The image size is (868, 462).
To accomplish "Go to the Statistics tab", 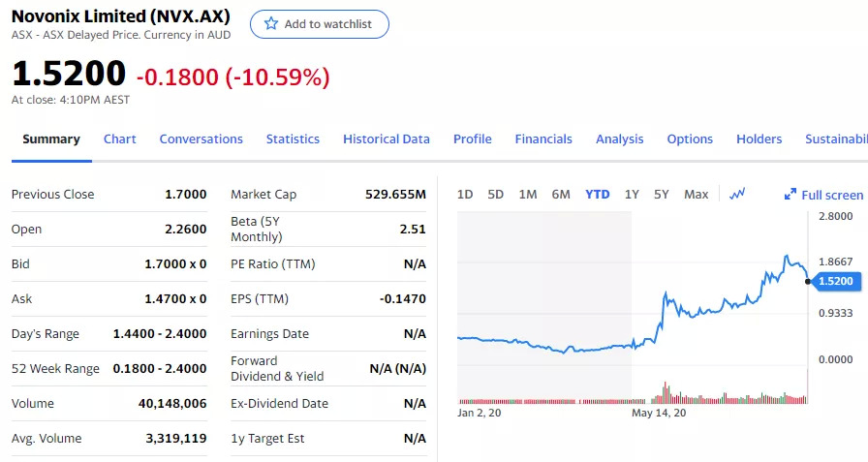I will coord(293,139).
